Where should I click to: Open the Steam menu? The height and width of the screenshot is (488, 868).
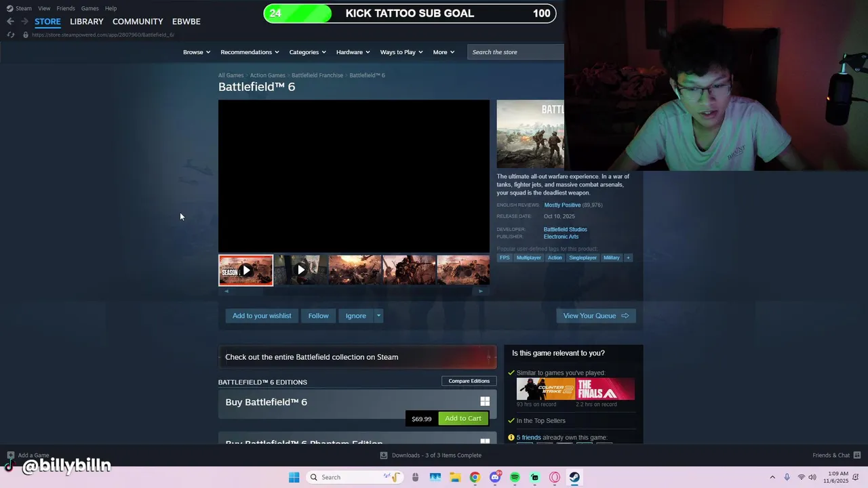point(24,8)
